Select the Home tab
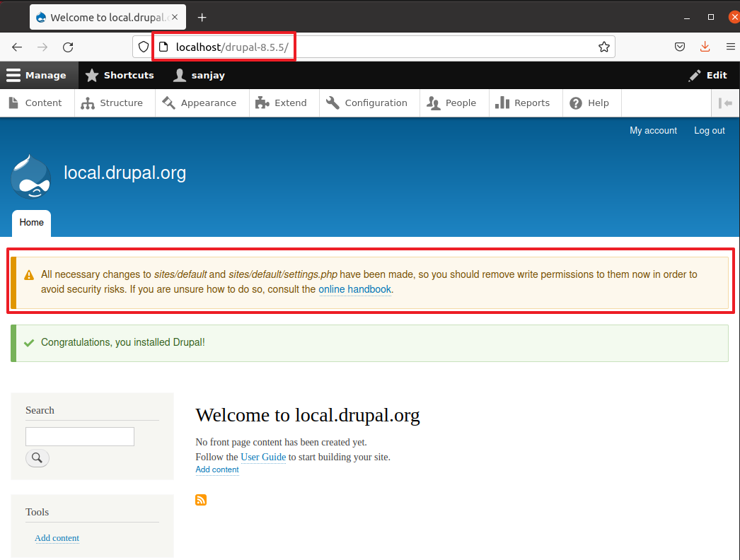Viewport: 740px width, 560px height. click(x=31, y=223)
